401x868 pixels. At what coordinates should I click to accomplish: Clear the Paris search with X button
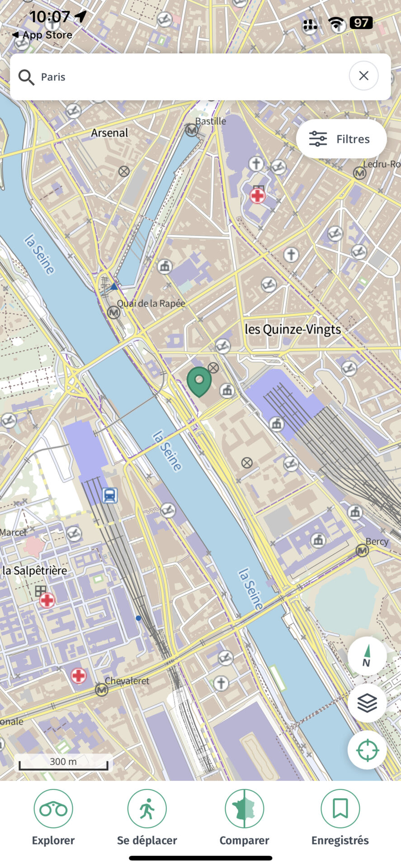[363, 76]
